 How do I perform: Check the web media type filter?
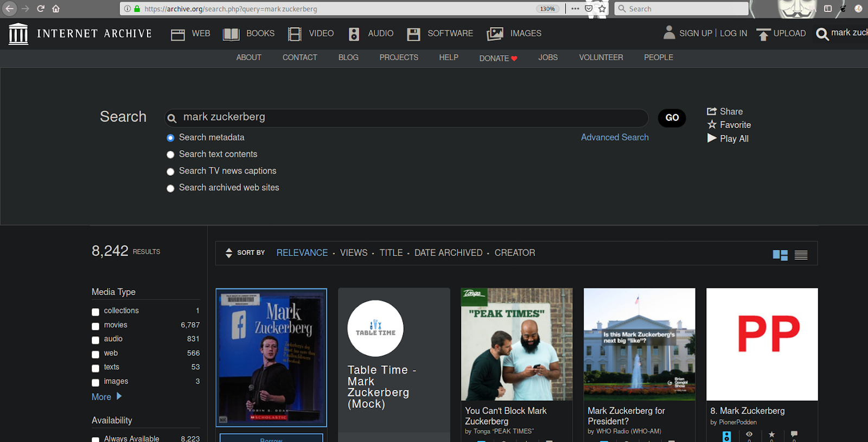pos(95,354)
